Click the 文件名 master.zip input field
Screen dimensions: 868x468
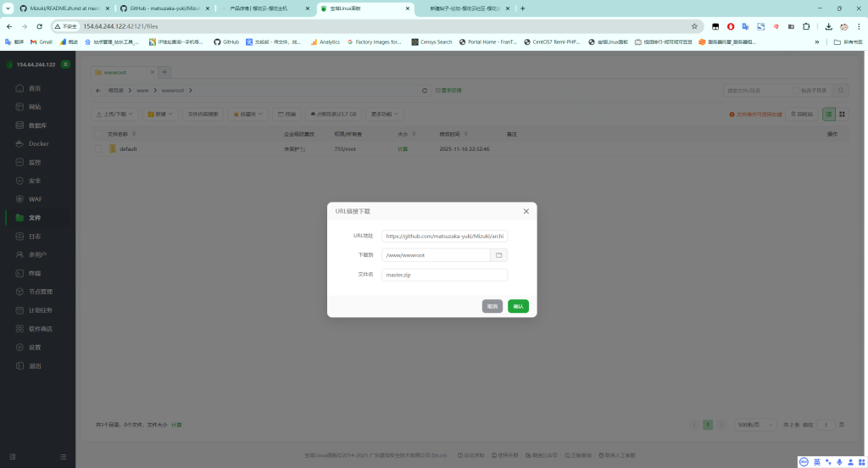point(444,275)
